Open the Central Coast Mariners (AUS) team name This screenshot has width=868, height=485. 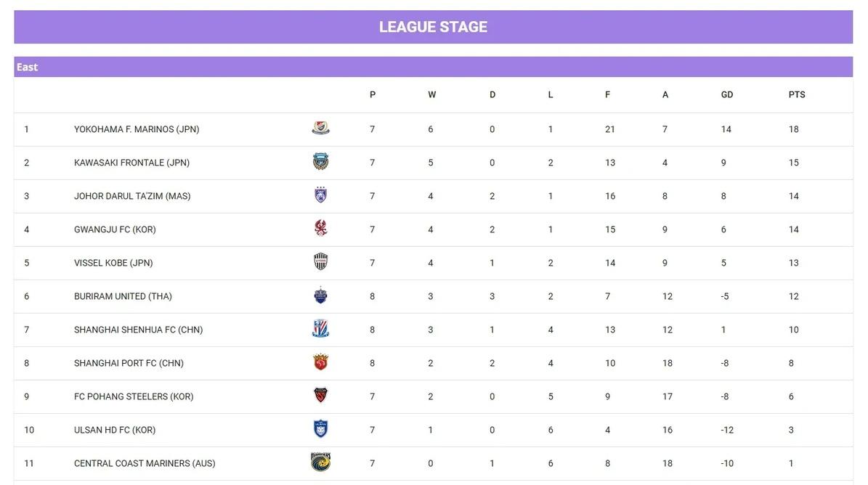[145, 463]
